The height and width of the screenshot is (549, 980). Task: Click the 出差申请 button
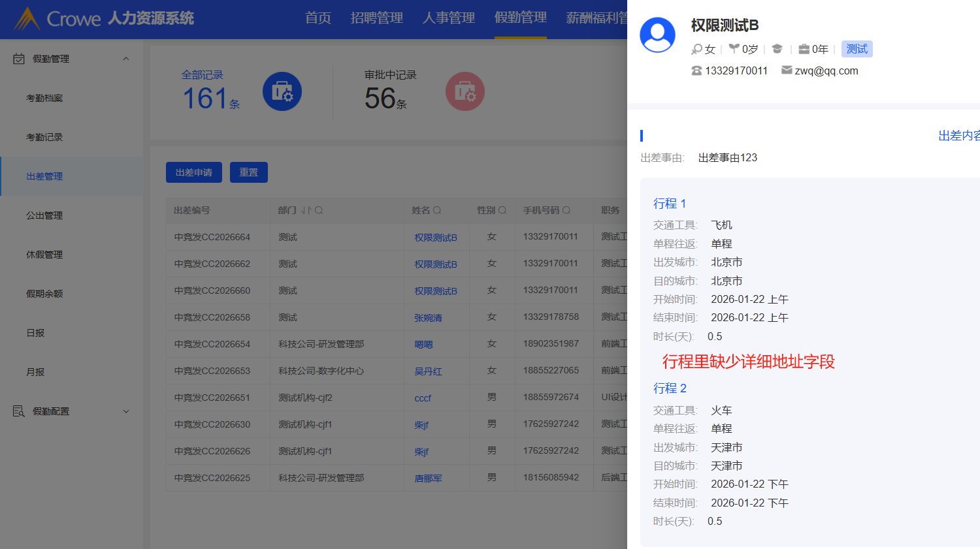[193, 172]
